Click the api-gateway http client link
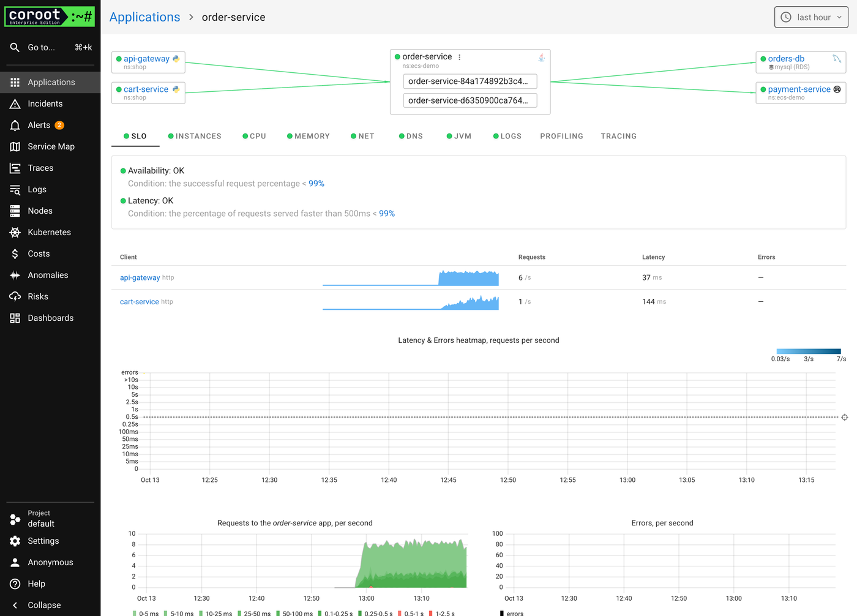This screenshot has width=857, height=616. point(140,278)
